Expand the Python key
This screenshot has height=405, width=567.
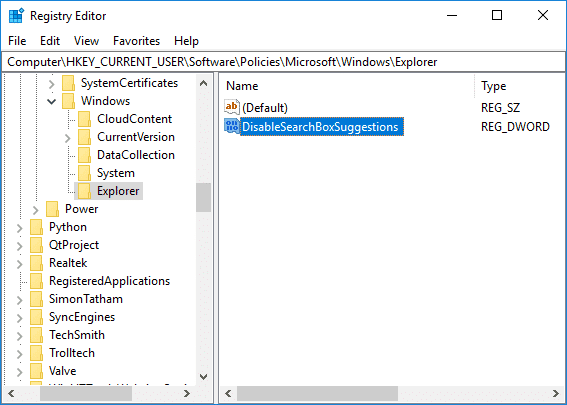[20, 228]
